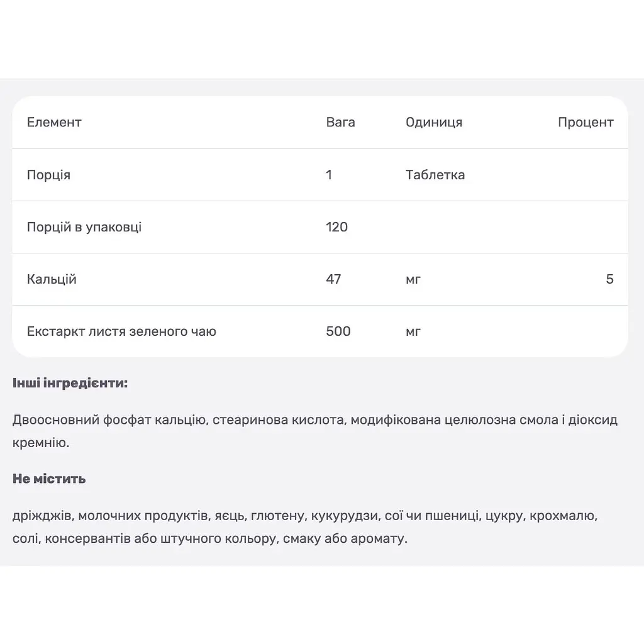Click the Не містить heading
644x644 pixels.
pos(49,479)
